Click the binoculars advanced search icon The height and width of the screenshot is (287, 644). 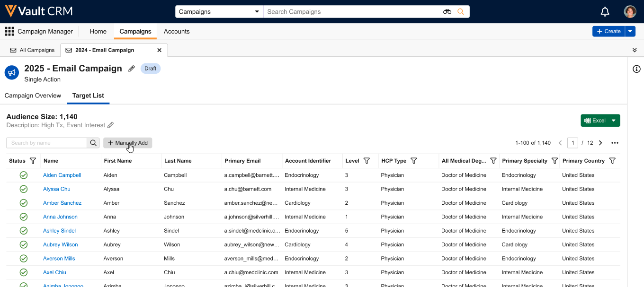coord(447,12)
